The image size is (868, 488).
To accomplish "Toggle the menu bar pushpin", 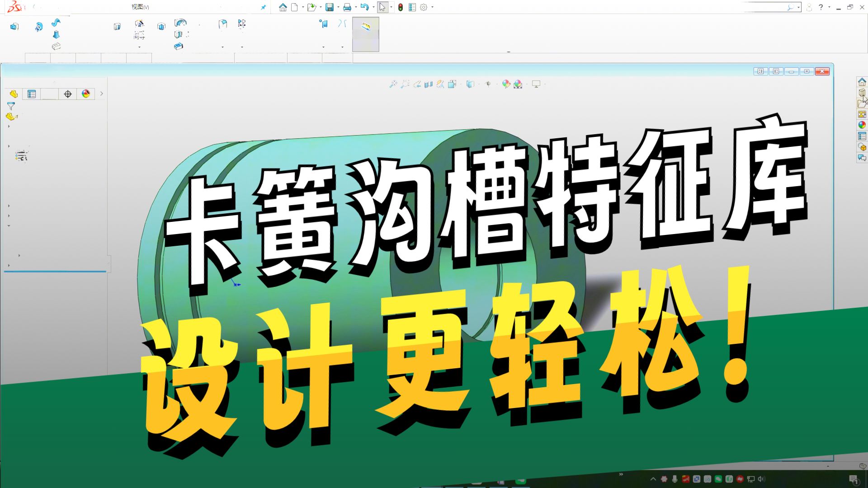I will pyautogui.click(x=263, y=7).
